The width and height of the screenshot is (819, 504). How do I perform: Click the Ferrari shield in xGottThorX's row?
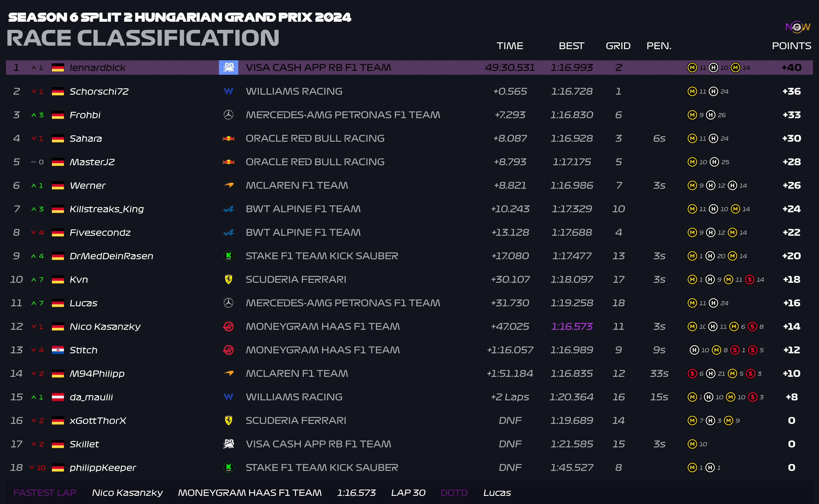click(x=229, y=420)
